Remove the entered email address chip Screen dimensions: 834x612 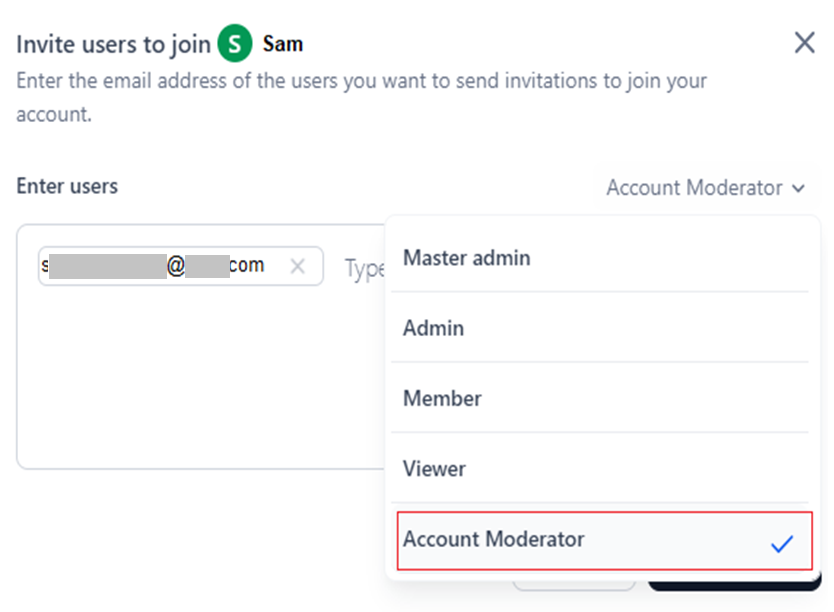(x=297, y=266)
